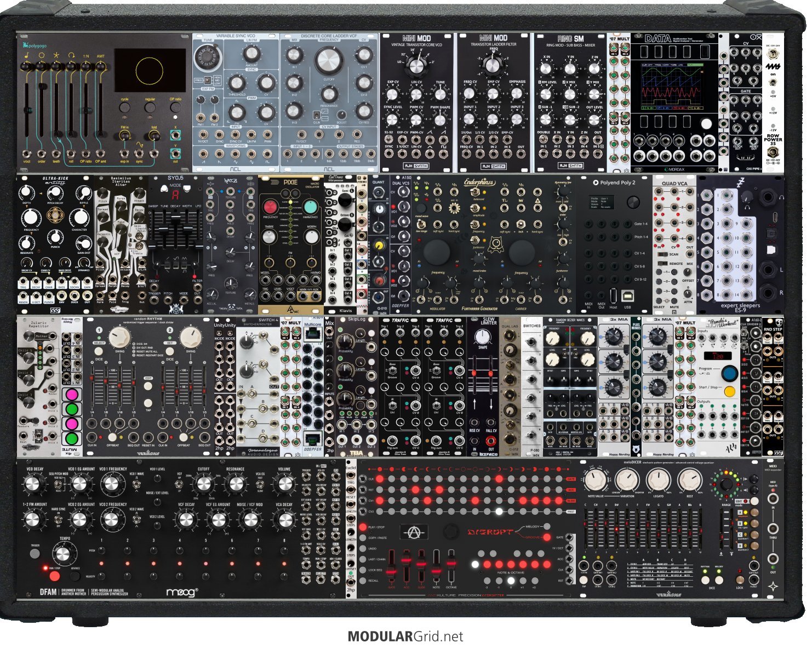
Task: Click RESONANCE knob on Discrete Core Ladder VCF
Action: point(329,93)
